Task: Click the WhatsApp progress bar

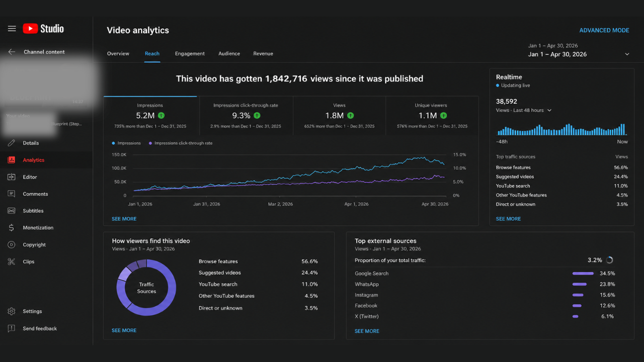Action: point(580,284)
